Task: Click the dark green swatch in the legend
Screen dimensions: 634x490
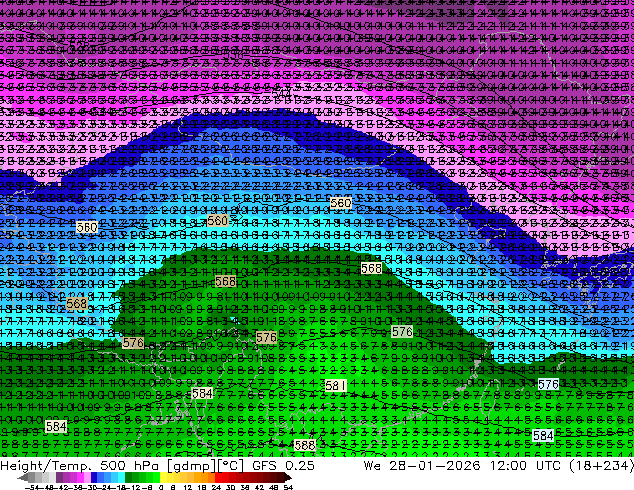Action: click(x=129, y=478)
